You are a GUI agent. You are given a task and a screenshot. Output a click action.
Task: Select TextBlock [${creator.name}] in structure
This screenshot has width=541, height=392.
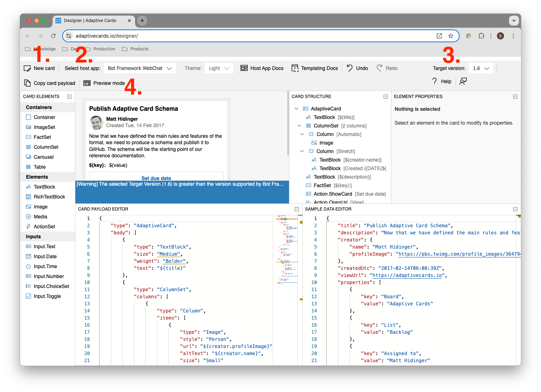click(x=346, y=160)
